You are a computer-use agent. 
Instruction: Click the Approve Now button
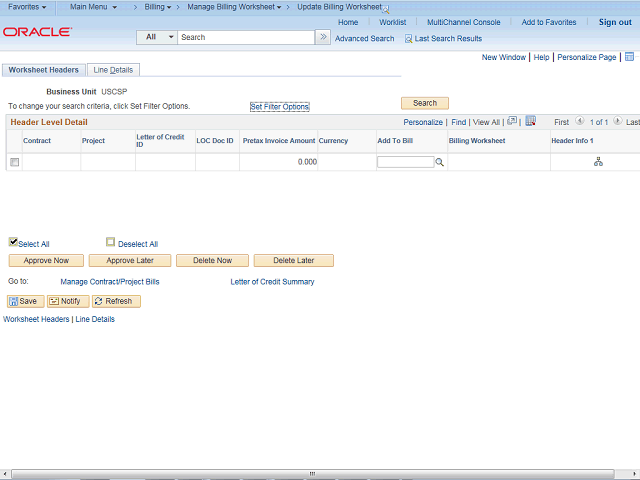46,260
